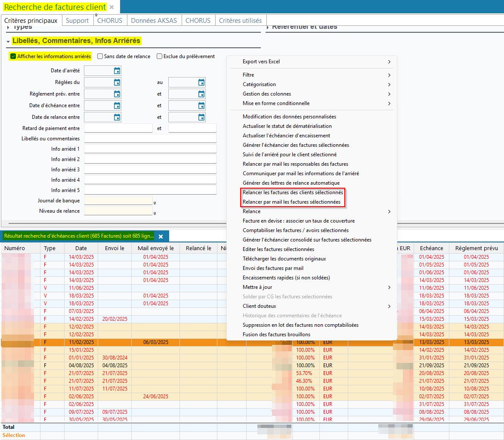Screen dimensions: 504x440
Task: Switch to the Données AKSAS tab
Action: [154, 20]
